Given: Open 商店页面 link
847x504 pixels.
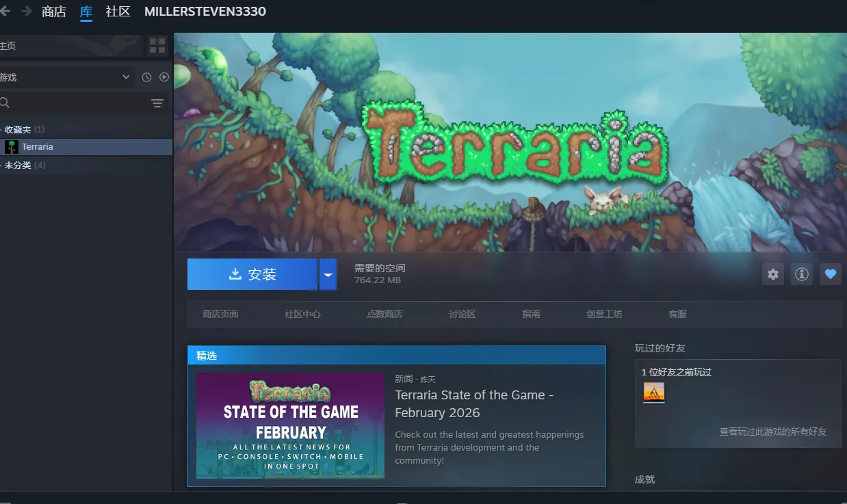Looking at the screenshot, I should [x=220, y=314].
